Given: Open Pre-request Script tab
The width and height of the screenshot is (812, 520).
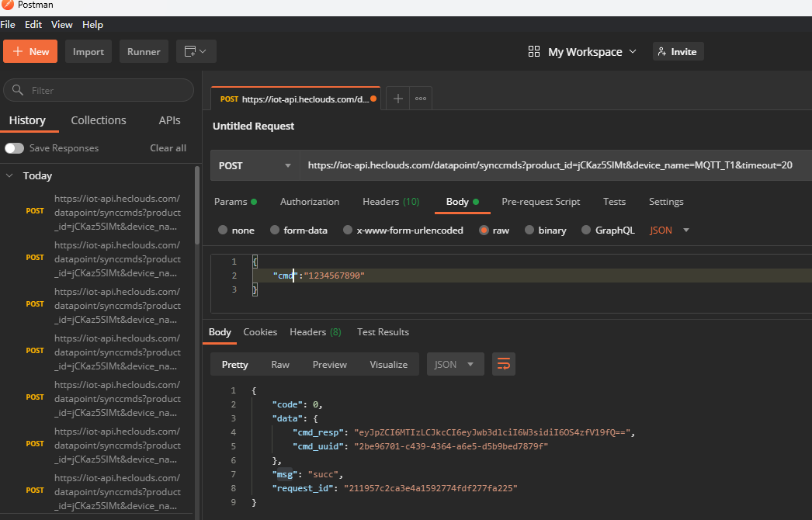Looking at the screenshot, I should coord(540,202).
